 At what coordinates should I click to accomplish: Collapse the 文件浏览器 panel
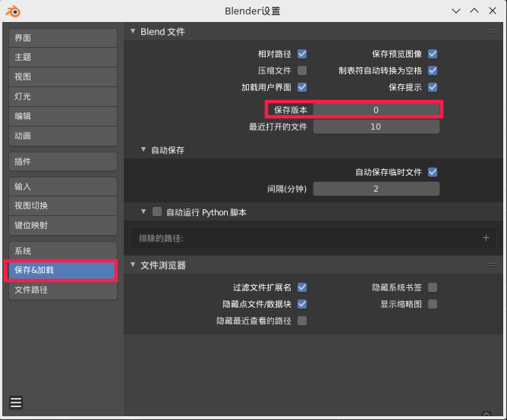[133, 265]
